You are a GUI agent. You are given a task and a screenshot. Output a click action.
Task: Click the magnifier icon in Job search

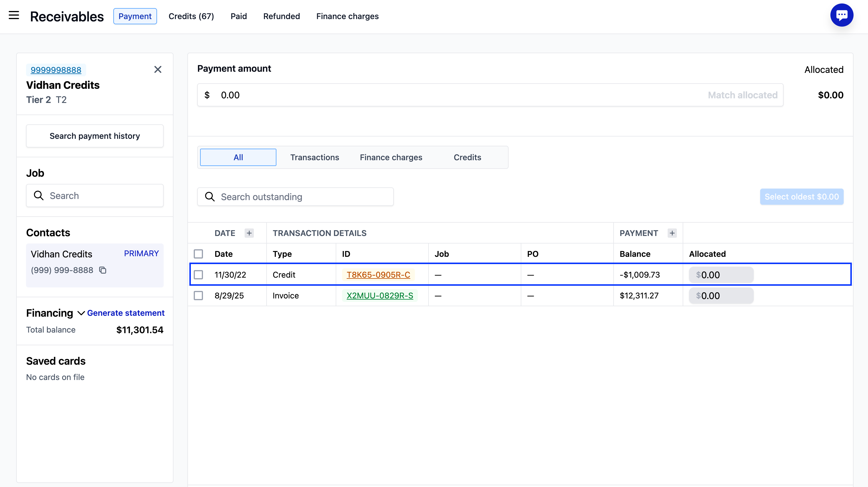(x=39, y=195)
